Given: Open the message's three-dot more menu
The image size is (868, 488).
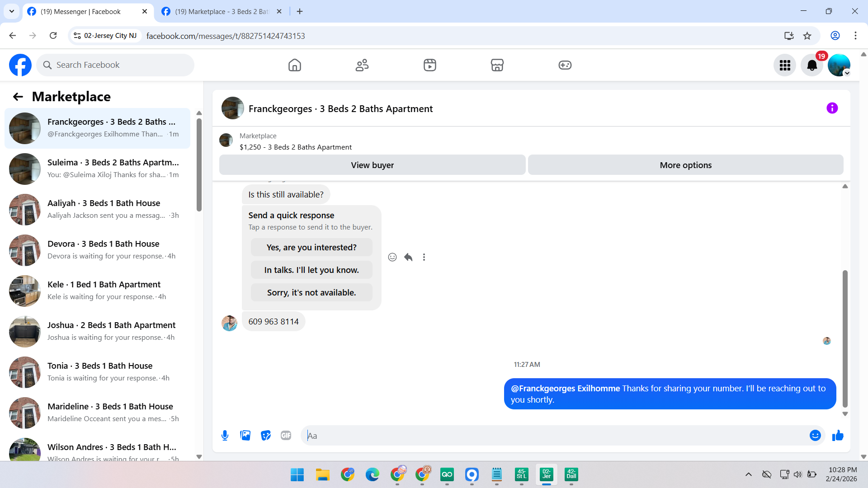Looking at the screenshot, I should click(x=424, y=257).
